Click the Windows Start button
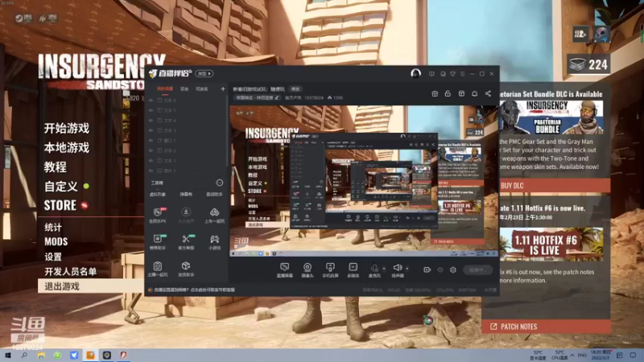644x362 pixels. coord(7,355)
